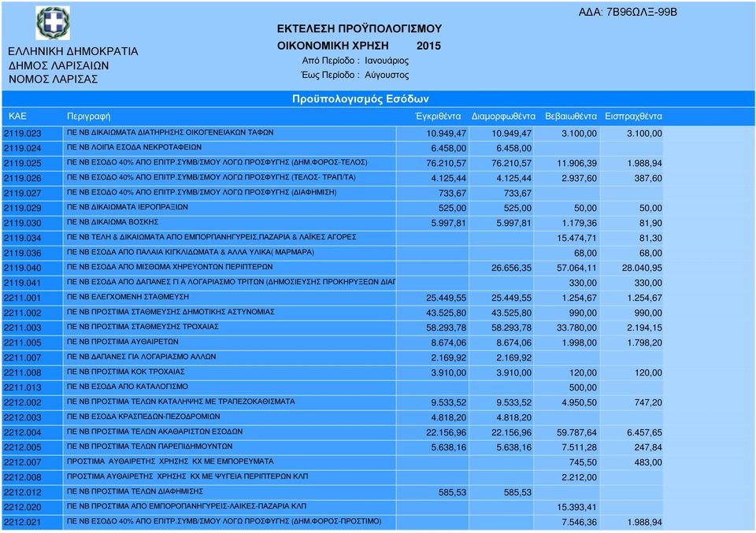The width and height of the screenshot is (756, 533).
Task: Click value 15.474,71 in row 2119.034
Action: [576, 238]
